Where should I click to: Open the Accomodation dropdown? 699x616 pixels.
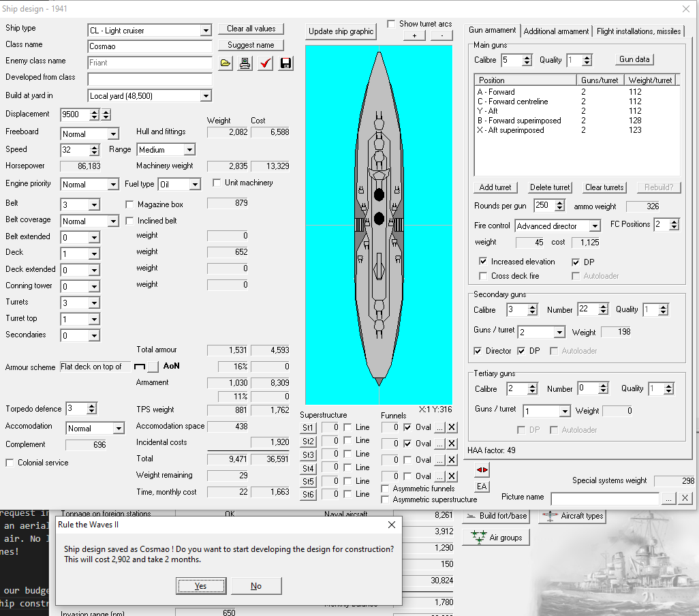[119, 429]
